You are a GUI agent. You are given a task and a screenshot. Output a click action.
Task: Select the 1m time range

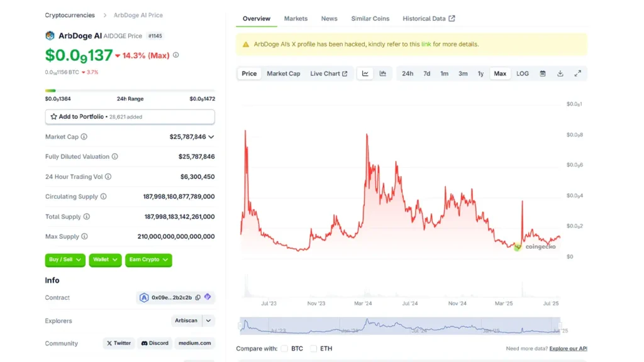(x=445, y=74)
